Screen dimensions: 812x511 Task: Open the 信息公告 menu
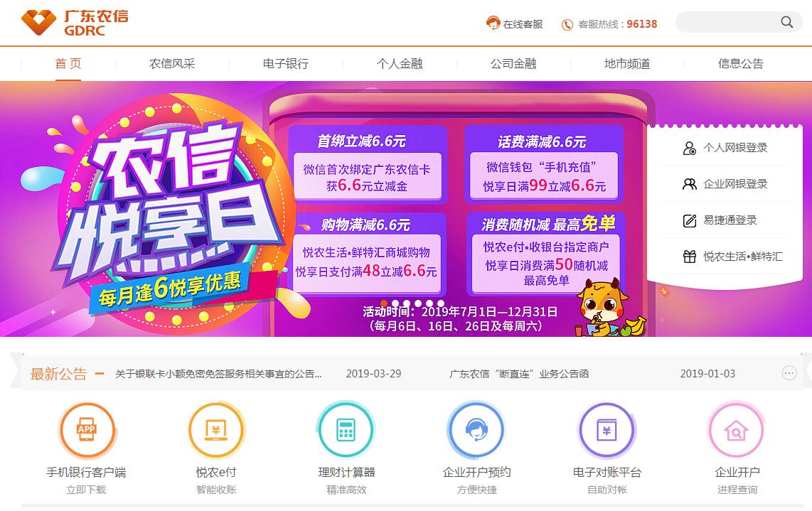tap(740, 64)
